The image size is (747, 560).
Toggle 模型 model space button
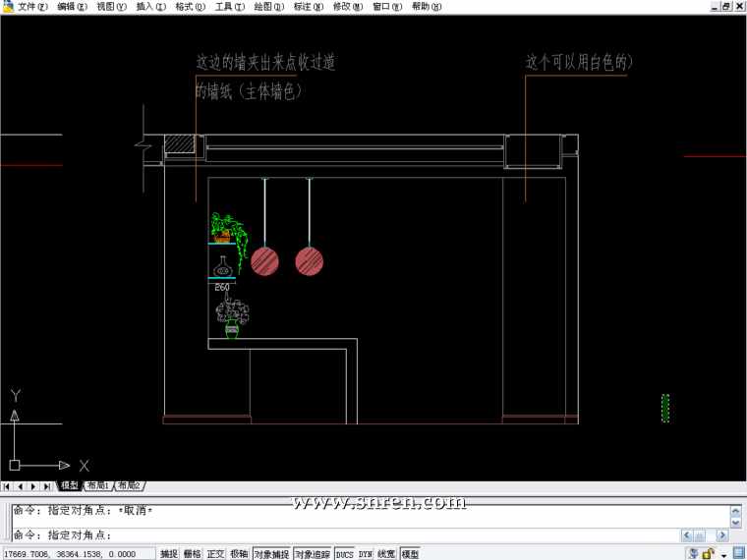[x=410, y=554]
